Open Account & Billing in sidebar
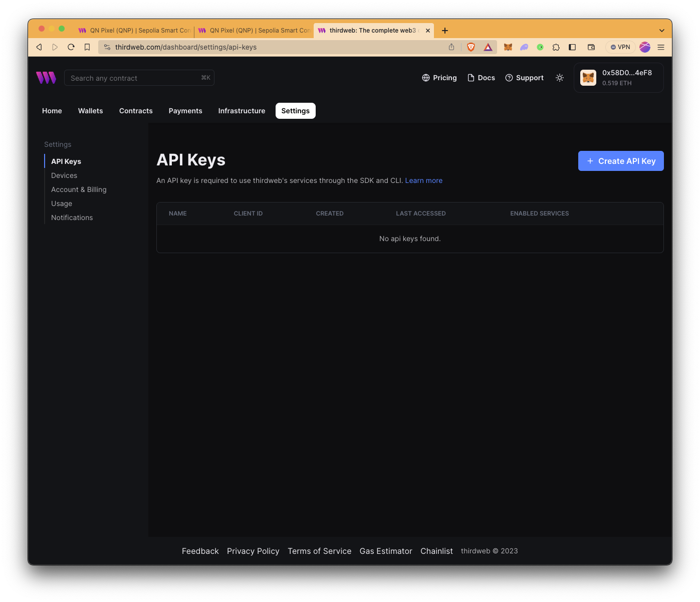 [79, 189]
